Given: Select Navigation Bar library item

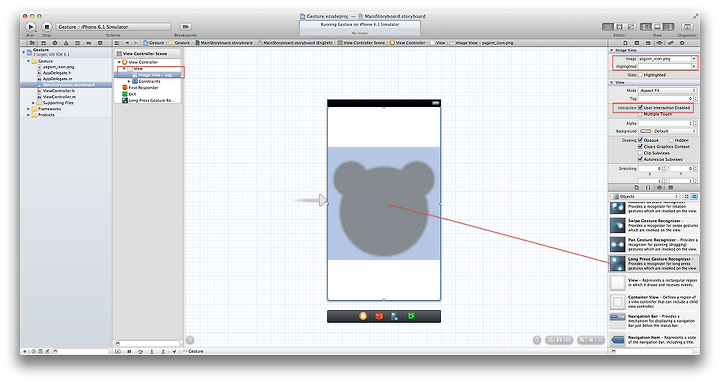Looking at the screenshot, I should (x=654, y=321).
